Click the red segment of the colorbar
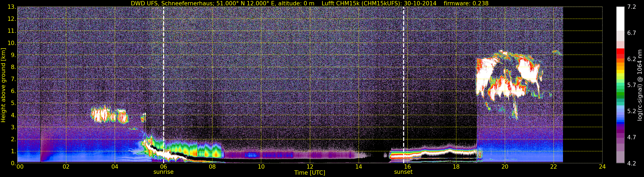644x177 pixels. click(620, 51)
